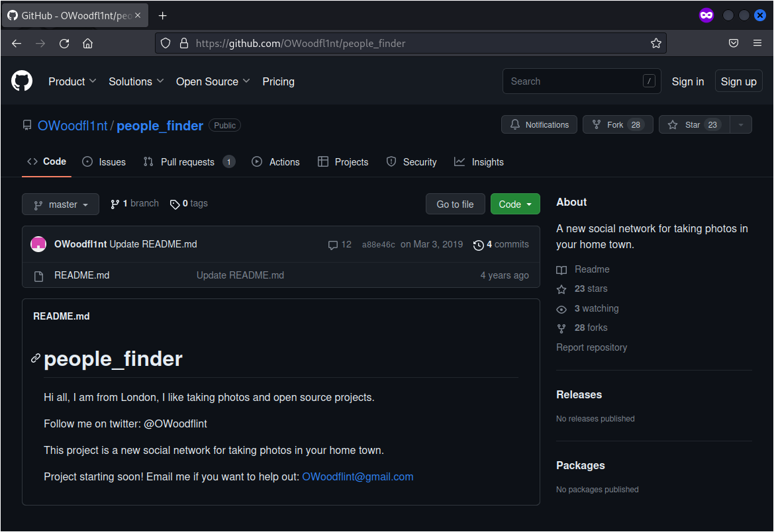Select the Issues tab icon
The width and height of the screenshot is (774, 532).
click(x=87, y=161)
